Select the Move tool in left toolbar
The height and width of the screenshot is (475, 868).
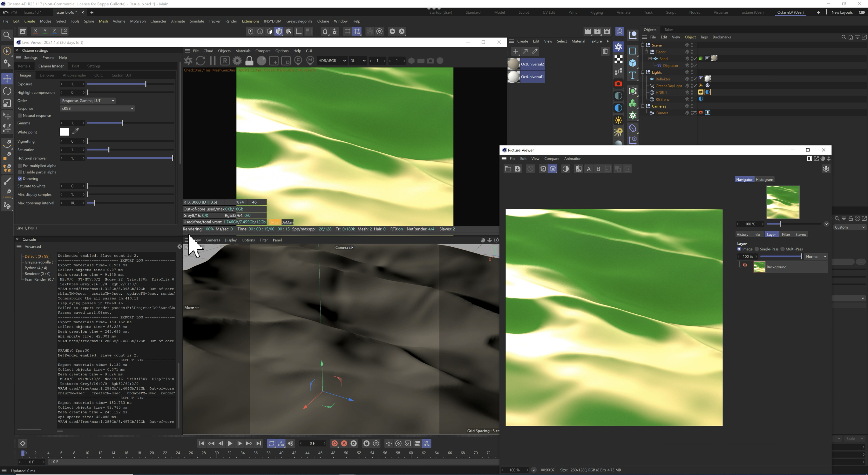(7, 79)
